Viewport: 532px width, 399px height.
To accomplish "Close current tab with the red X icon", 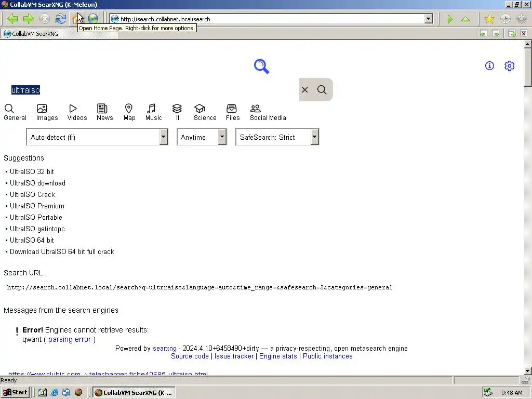I will (x=524, y=33).
